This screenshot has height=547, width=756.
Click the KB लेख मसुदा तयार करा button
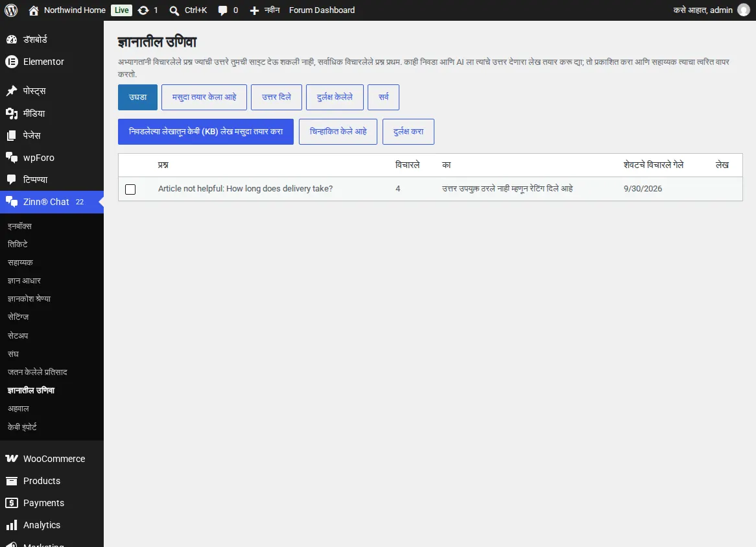206,132
